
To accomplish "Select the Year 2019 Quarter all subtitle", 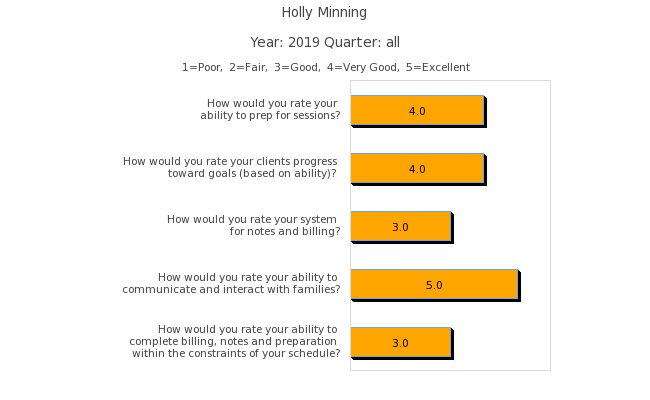I will 324,42.
